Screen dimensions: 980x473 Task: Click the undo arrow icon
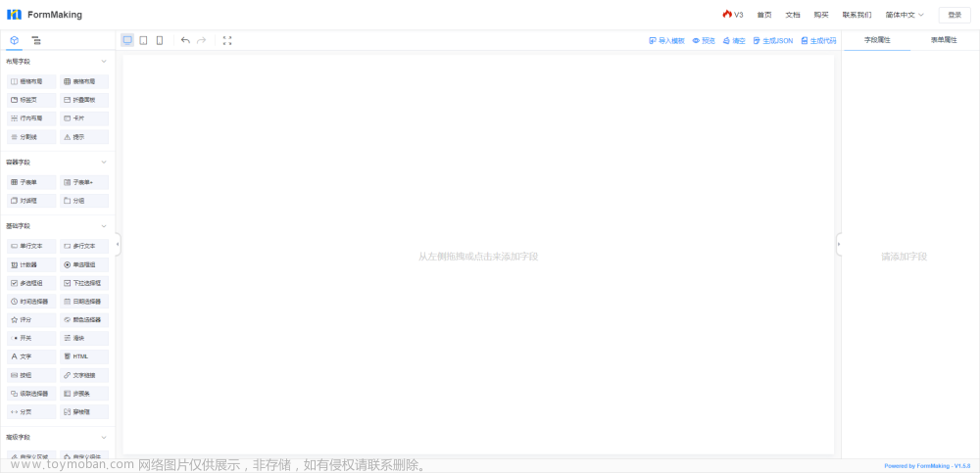[x=185, y=40]
